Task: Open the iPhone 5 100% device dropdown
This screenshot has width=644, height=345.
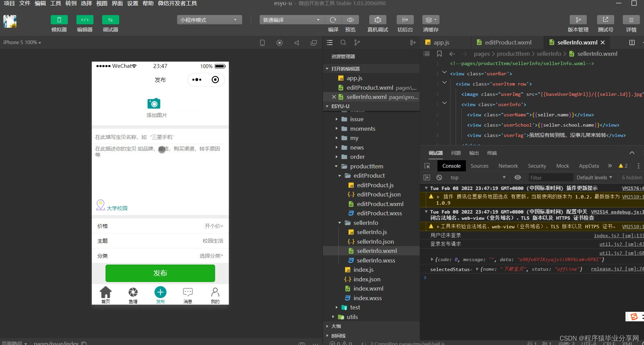Action: click(x=22, y=42)
